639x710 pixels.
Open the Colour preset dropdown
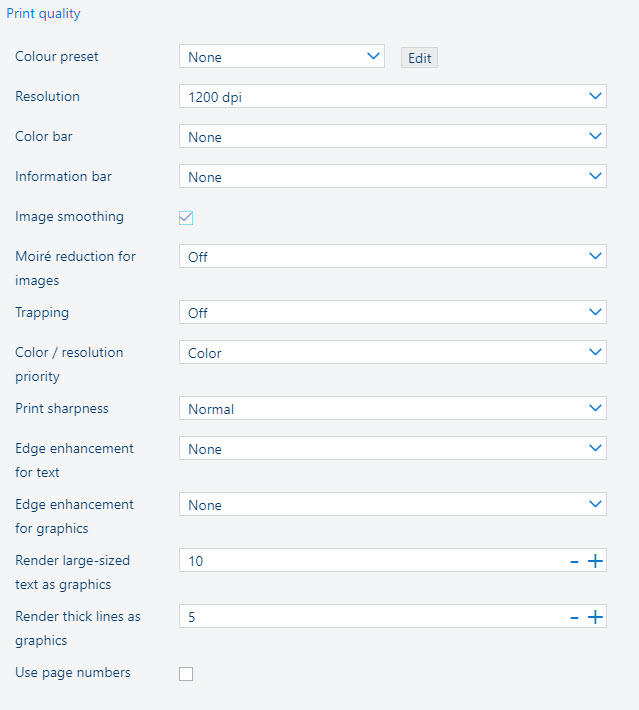tap(282, 57)
